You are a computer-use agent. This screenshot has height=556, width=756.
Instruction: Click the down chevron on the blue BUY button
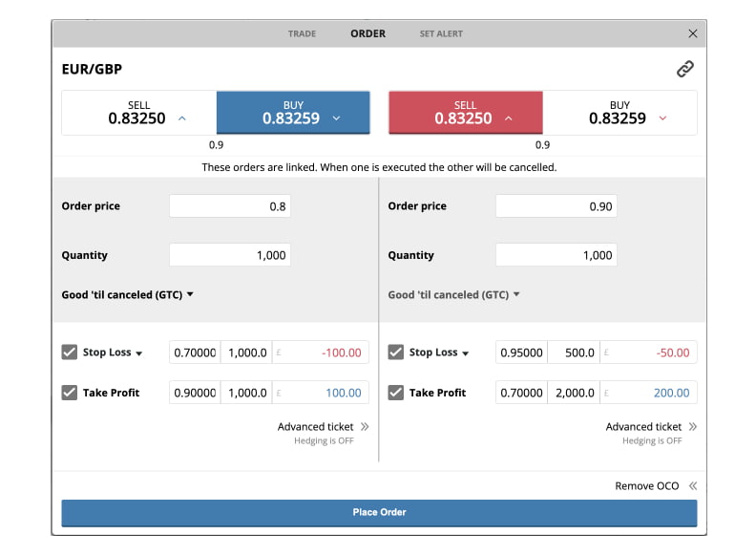pyautogui.click(x=336, y=118)
